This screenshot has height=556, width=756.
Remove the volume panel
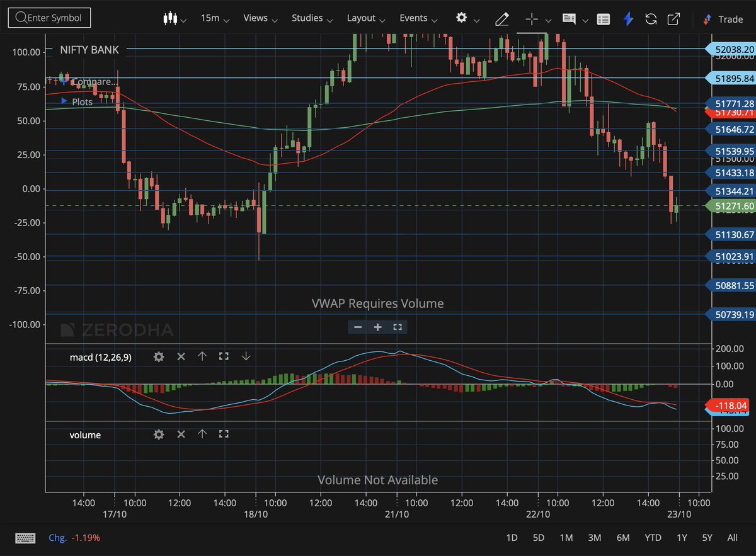point(181,434)
